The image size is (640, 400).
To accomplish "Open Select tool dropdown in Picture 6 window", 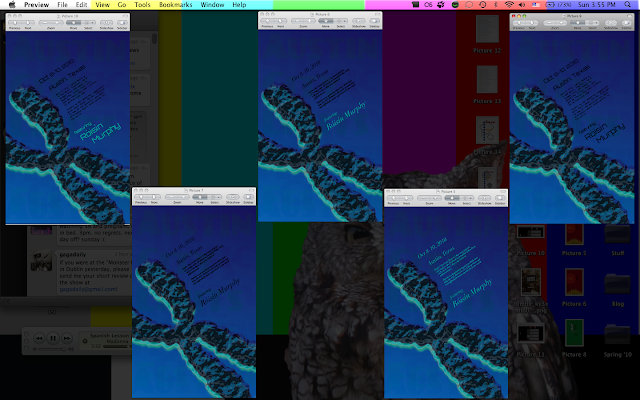I will (x=345, y=21).
